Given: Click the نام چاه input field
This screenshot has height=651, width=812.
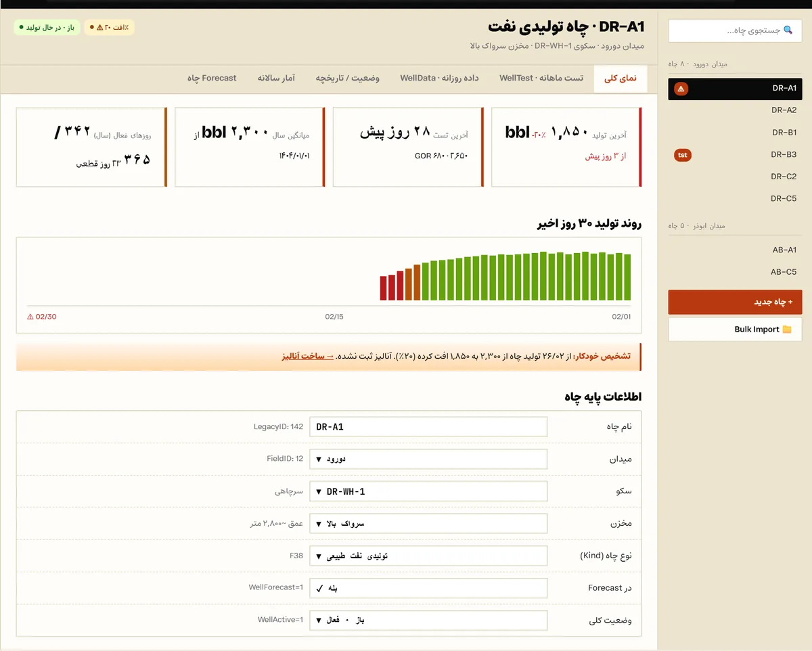Looking at the screenshot, I should tap(428, 427).
